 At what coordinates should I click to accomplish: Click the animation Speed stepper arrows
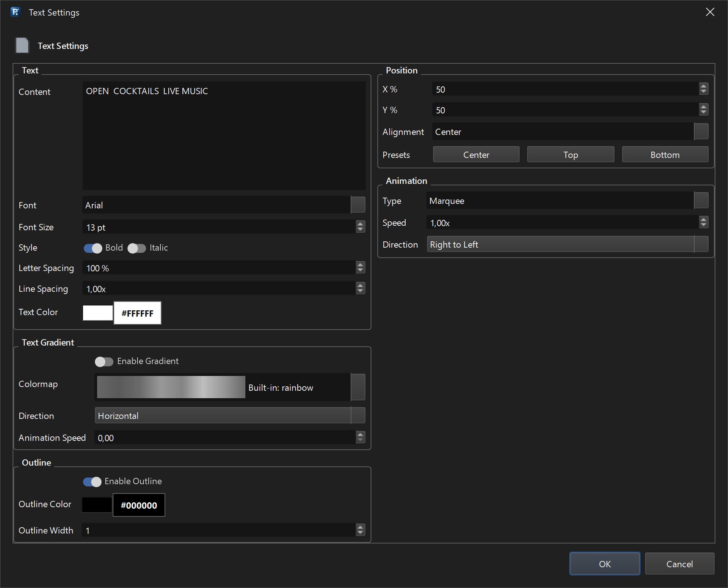(x=703, y=223)
